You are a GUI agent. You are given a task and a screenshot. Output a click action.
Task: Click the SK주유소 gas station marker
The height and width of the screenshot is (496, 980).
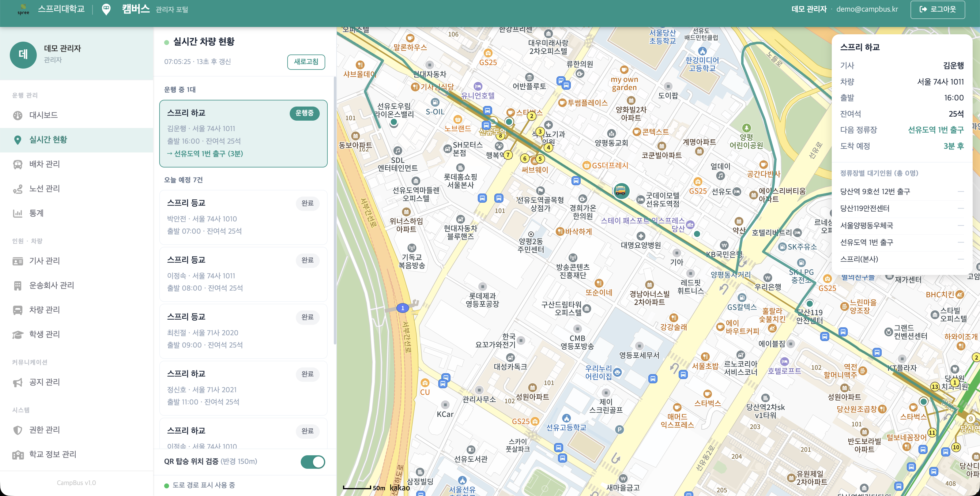pos(782,246)
